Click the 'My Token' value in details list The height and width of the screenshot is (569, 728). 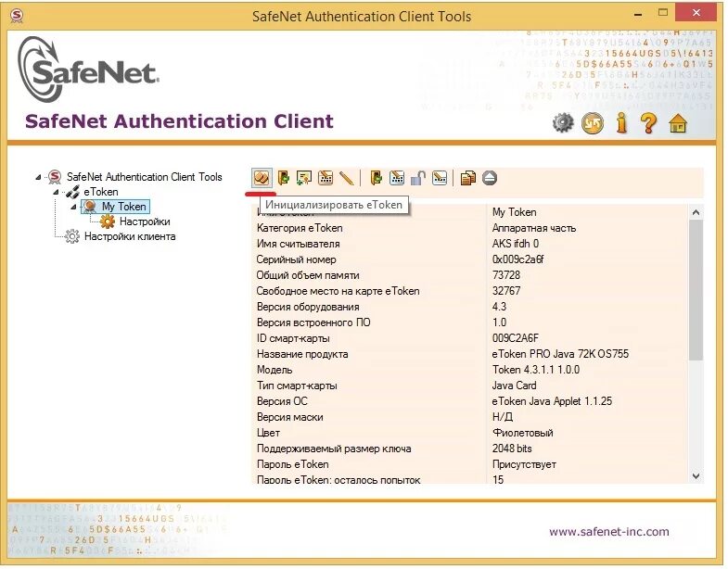pyautogui.click(x=514, y=212)
